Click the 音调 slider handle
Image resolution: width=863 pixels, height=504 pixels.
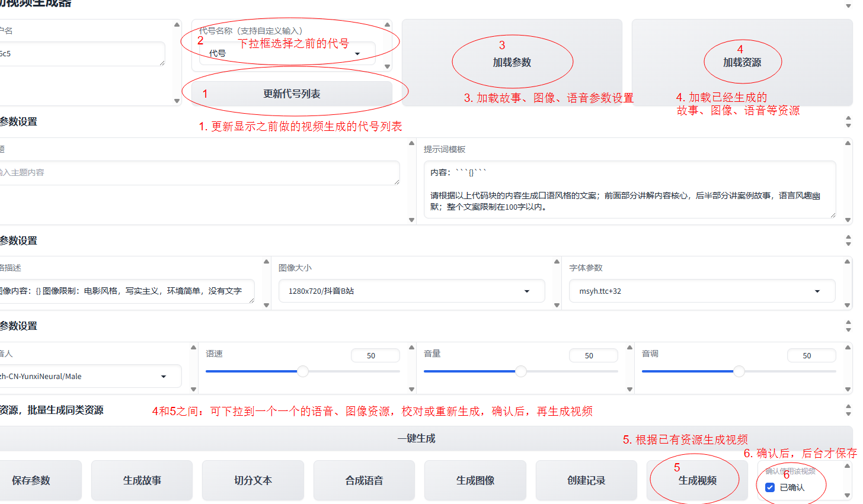click(739, 371)
